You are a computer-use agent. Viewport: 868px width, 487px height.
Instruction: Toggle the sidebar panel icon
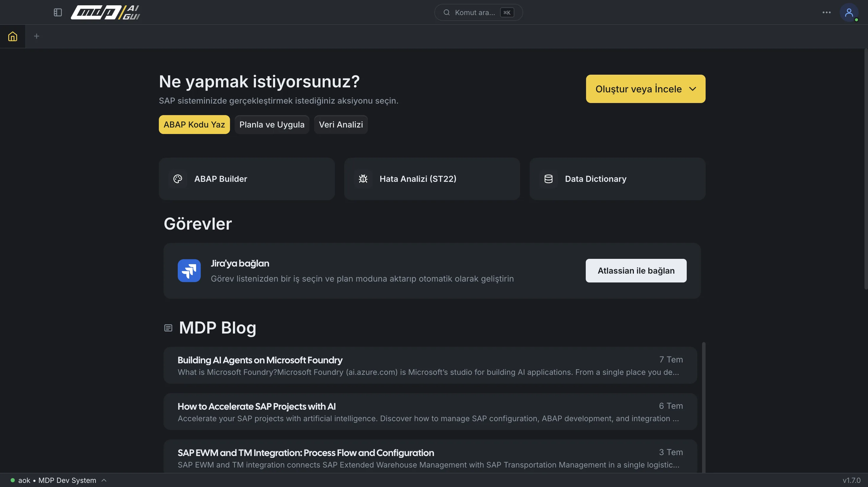[x=58, y=12]
